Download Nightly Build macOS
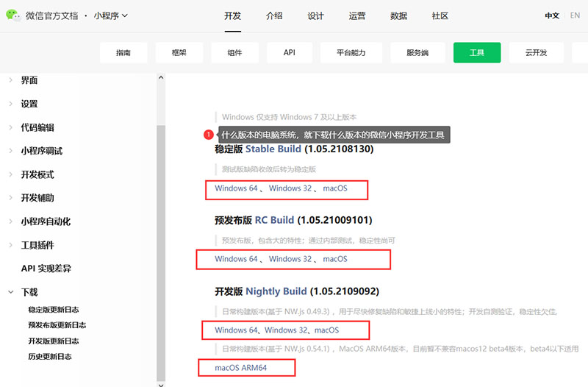The width and height of the screenshot is (588, 387). 326,330
